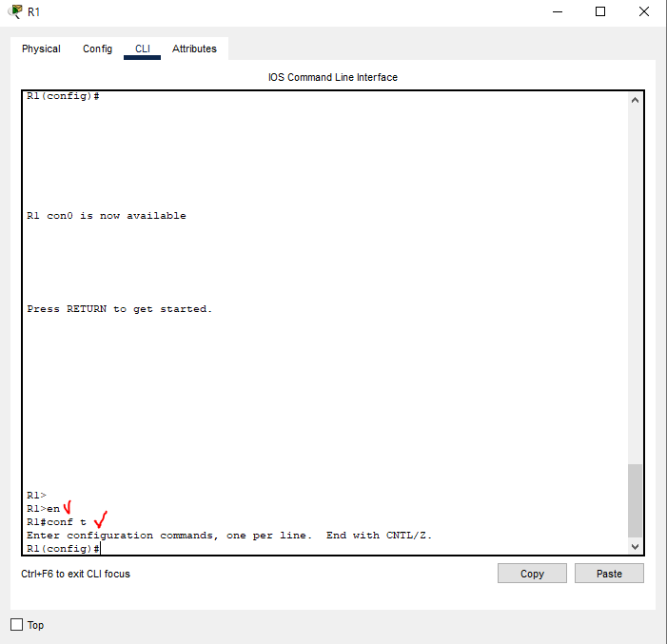Screen dimensions: 667x644
Task: Click the CLI scrollbar up arrow
Action: tap(635, 101)
